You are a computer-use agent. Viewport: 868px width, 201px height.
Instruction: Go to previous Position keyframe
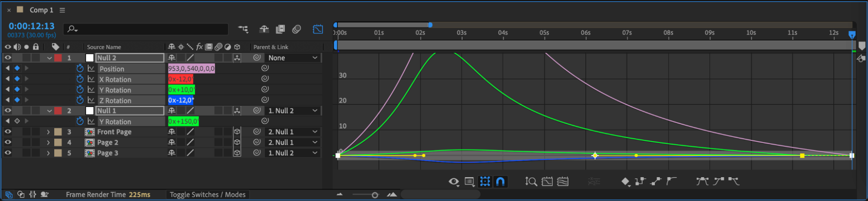(x=7, y=68)
